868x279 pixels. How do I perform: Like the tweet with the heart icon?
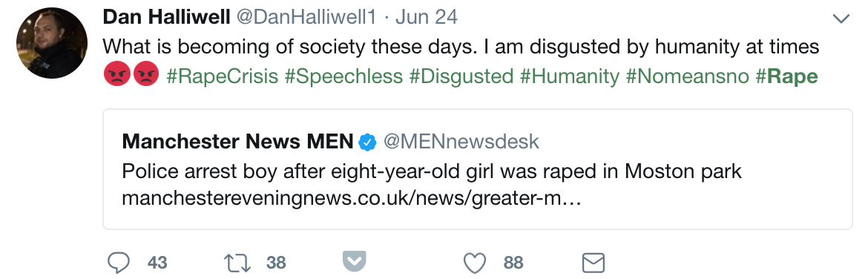474,263
